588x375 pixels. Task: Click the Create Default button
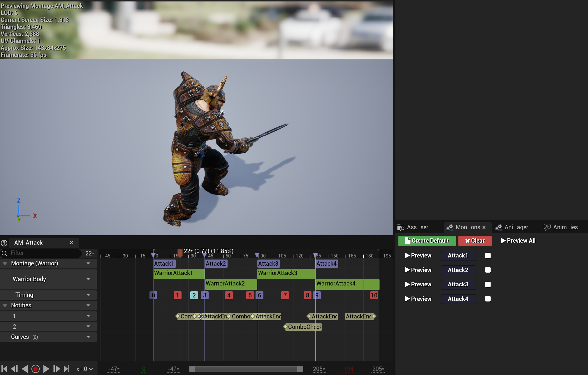tap(427, 241)
